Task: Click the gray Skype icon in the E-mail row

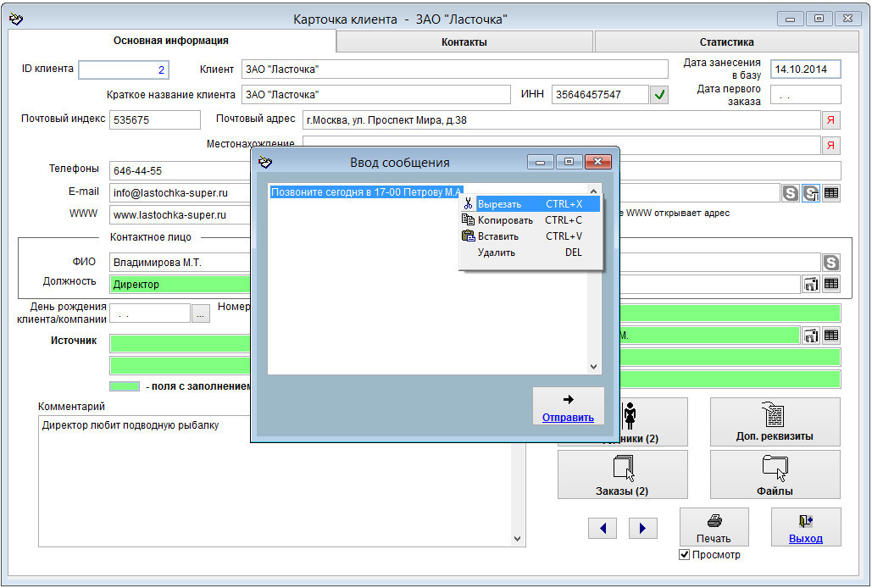Action: [x=791, y=193]
